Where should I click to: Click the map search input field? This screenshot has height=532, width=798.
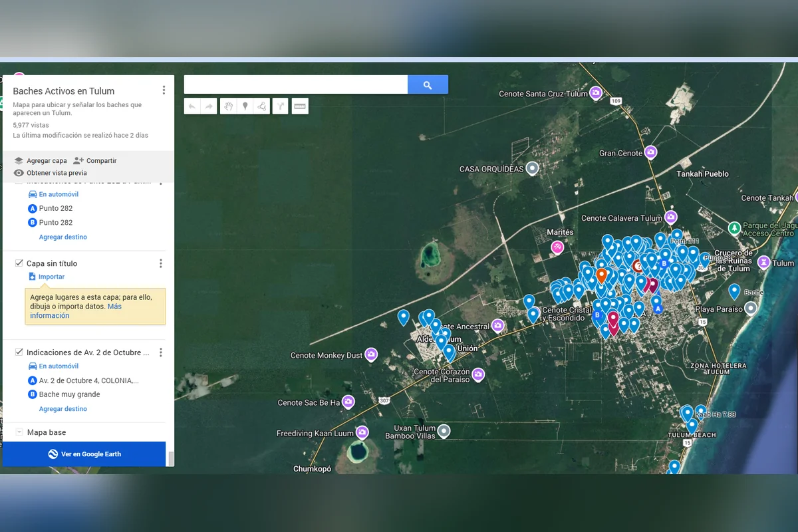click(x=296, y=84)
